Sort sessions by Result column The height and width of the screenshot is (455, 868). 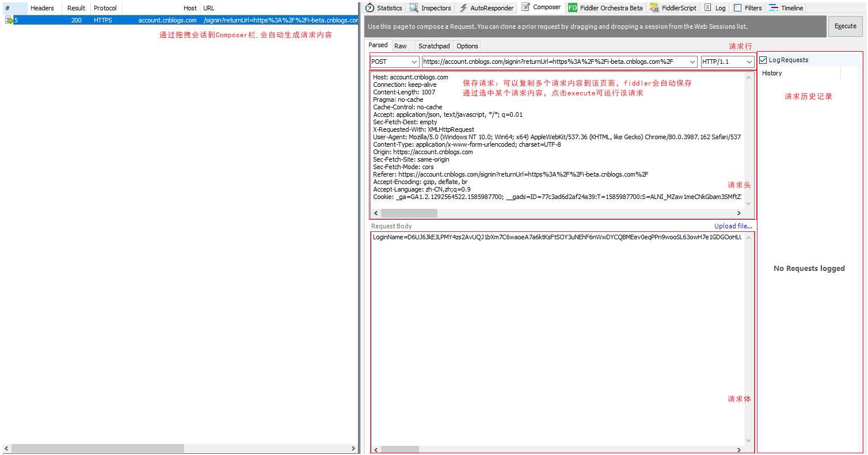pyautogui.click(x=76, y=8)
